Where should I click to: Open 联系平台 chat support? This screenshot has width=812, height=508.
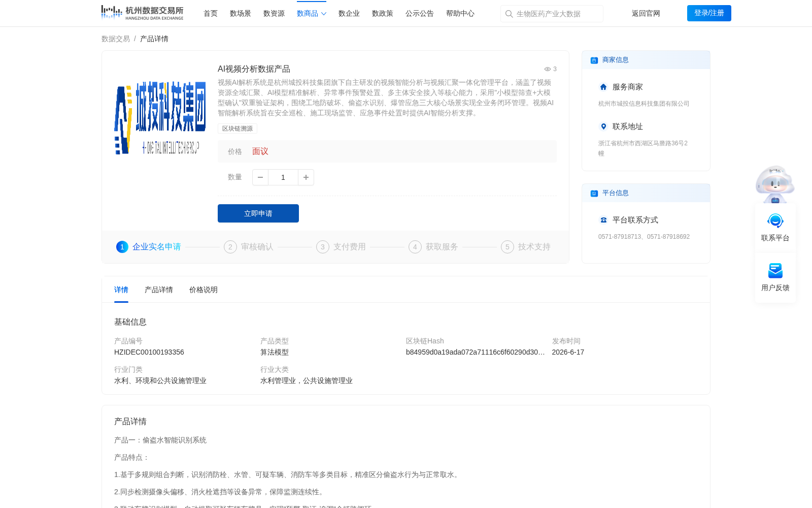pos(775,227)
